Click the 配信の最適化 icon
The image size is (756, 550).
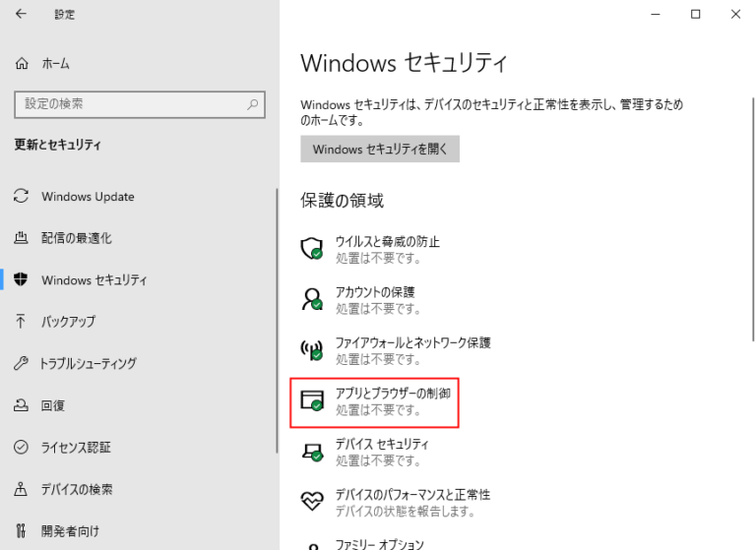point(21,238)
